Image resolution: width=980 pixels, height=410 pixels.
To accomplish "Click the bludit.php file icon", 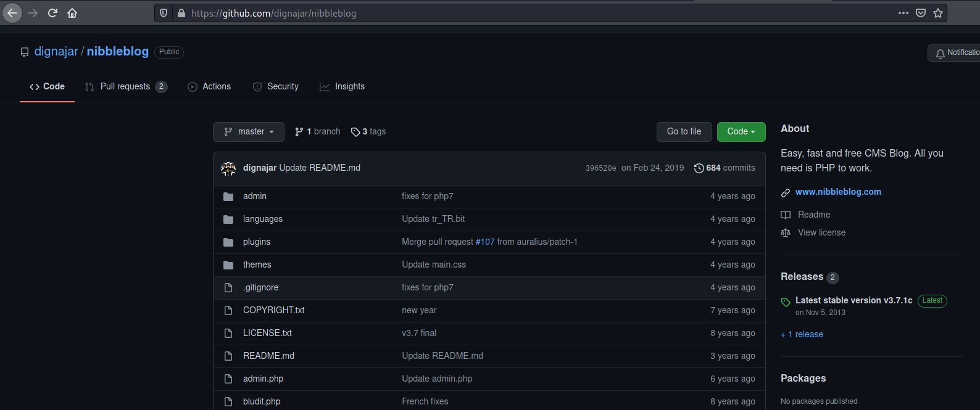I will [x=228, y=402].
